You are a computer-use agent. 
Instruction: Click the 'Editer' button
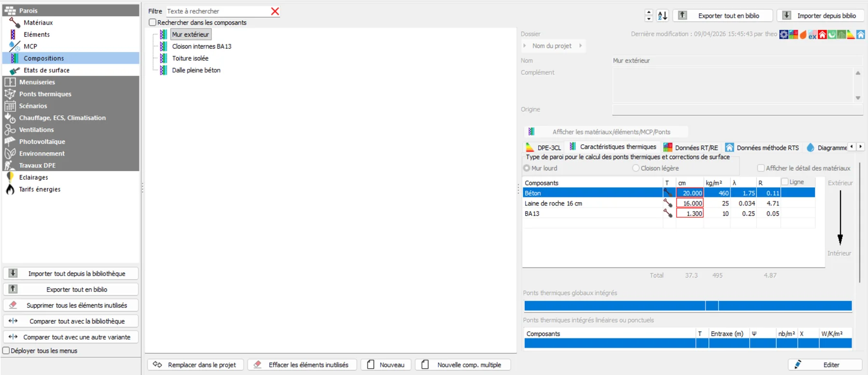[825, 365]
